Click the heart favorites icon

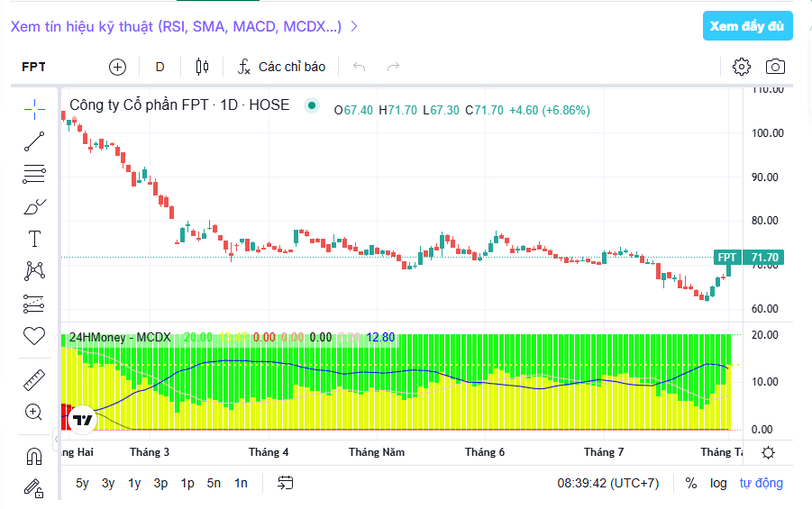pos(34,336)
